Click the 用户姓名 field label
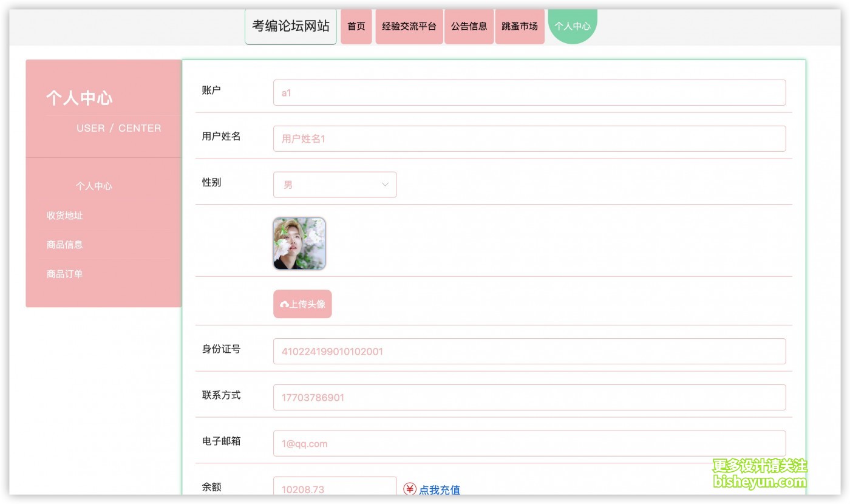Image resolution: width=850 pixels, height=504 pixels. point(222,137)
